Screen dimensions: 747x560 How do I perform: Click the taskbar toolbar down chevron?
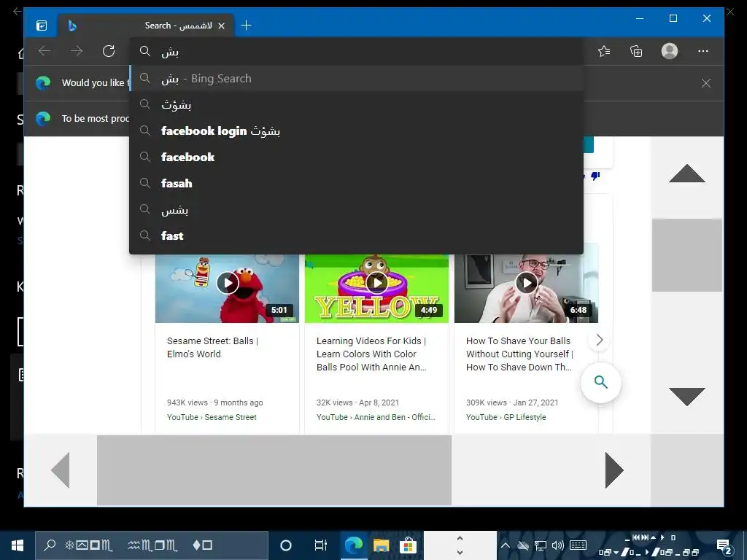[x=460, y=553]
